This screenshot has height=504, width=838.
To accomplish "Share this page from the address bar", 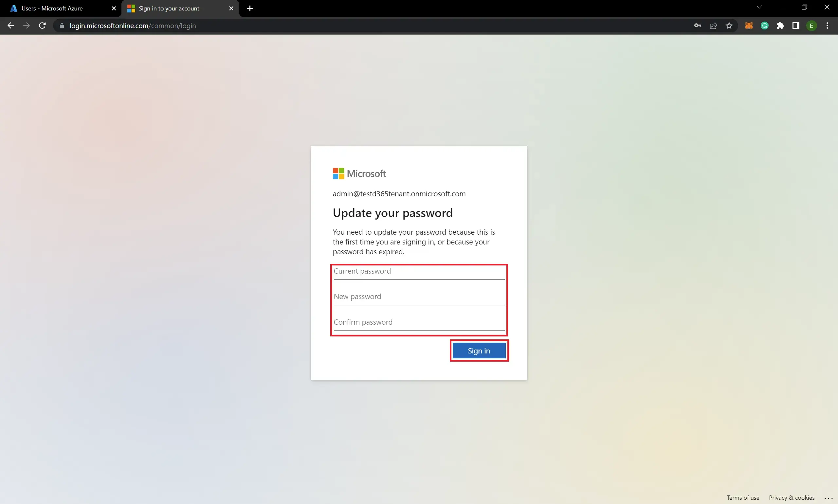I will coord(713,26).
